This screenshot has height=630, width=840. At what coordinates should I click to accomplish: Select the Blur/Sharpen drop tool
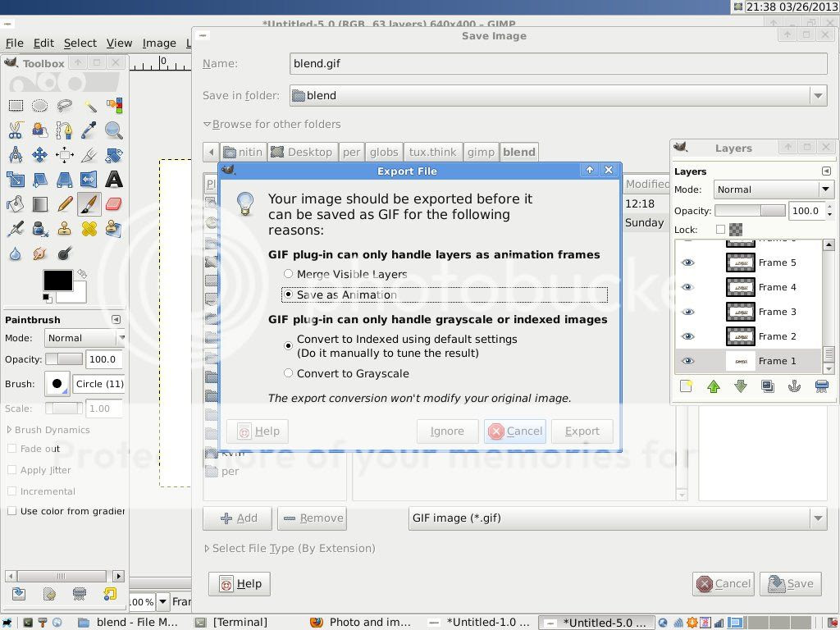(16, 253)
